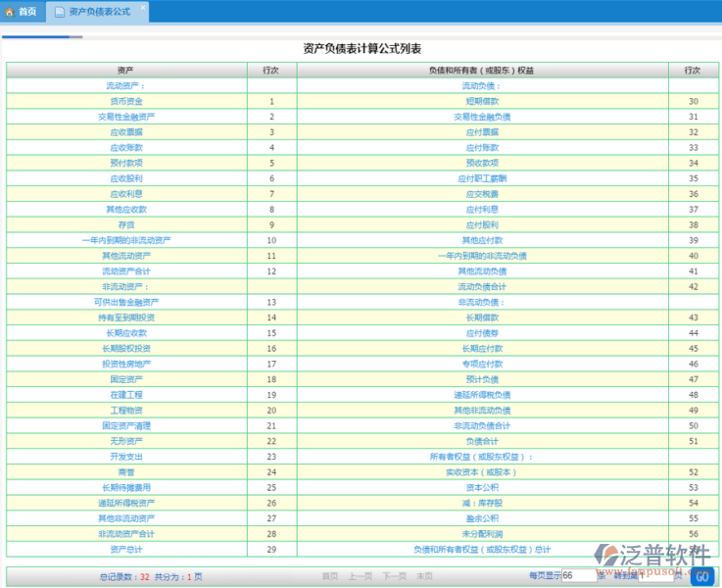Jump to 末页 in pagination
The width and height of the screenshot is (722, 588).
pyautogui.click(x=424, y=576)
